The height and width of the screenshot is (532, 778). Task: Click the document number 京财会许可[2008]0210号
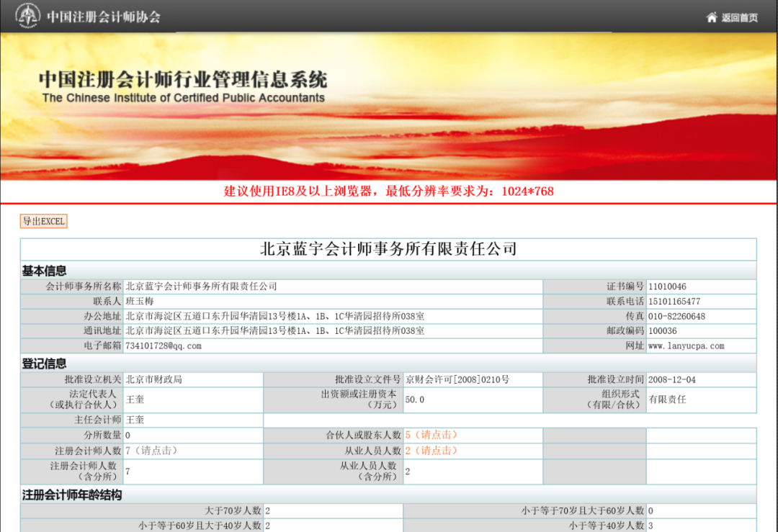tap(457, 380)
